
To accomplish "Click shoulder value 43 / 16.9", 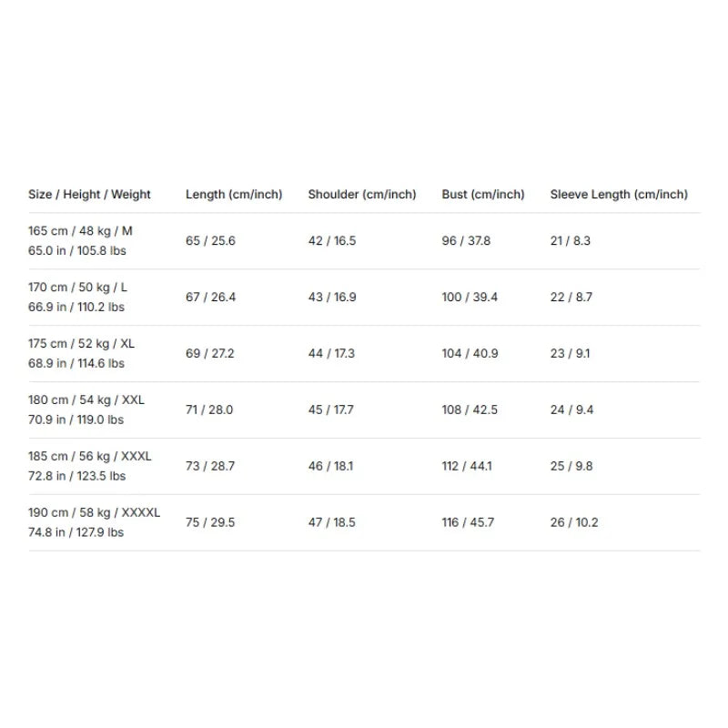I will (x=332, y=298).
